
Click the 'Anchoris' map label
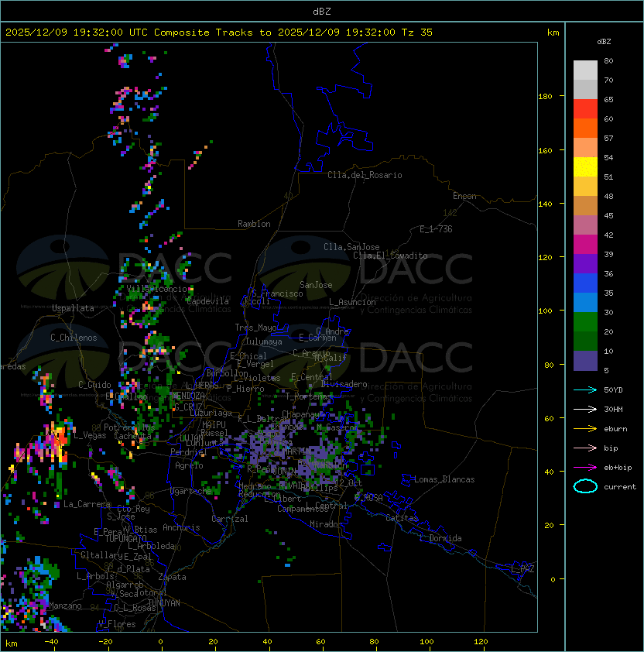[181, 527]
